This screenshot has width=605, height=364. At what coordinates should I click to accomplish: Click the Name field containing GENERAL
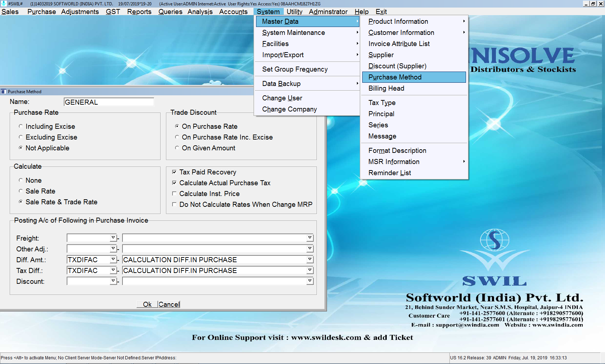[109, 102]
